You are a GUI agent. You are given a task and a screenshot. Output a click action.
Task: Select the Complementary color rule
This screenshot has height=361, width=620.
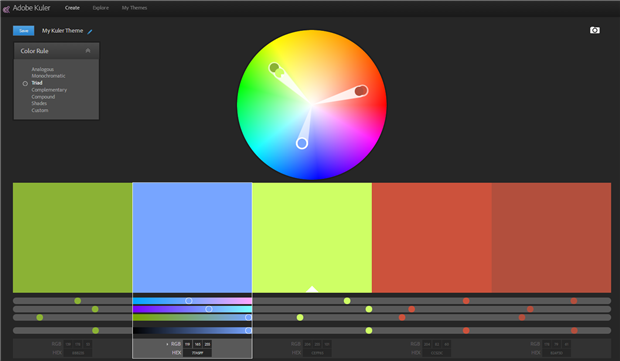(49, 90)
